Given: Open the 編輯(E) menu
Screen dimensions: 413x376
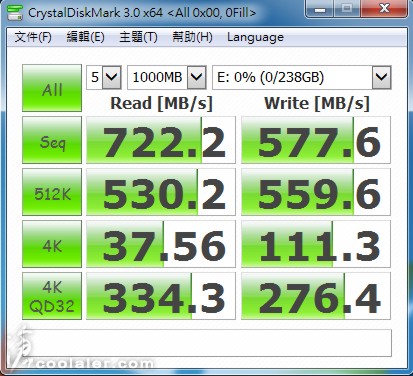Looking at the screenshot, I should tap(85, 37).
